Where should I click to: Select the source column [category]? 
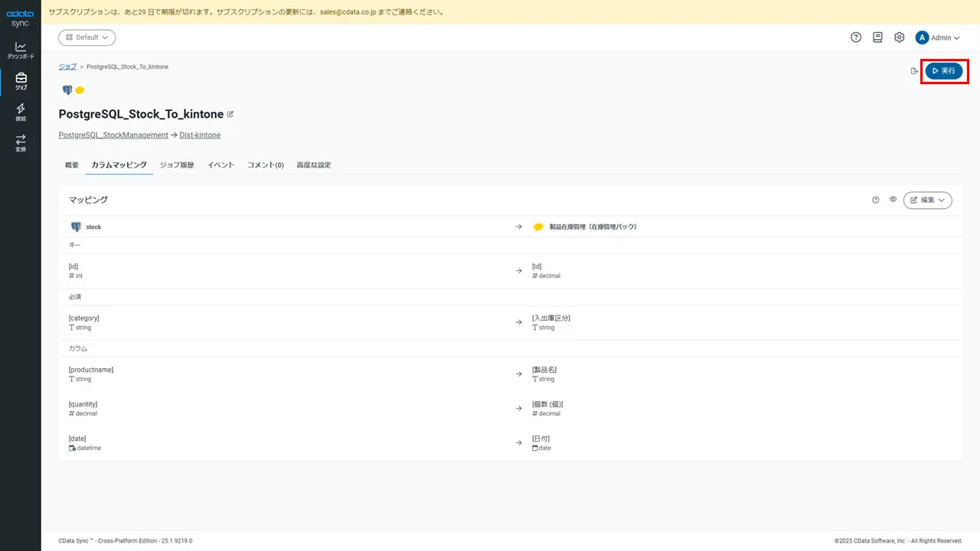point(84,318)
